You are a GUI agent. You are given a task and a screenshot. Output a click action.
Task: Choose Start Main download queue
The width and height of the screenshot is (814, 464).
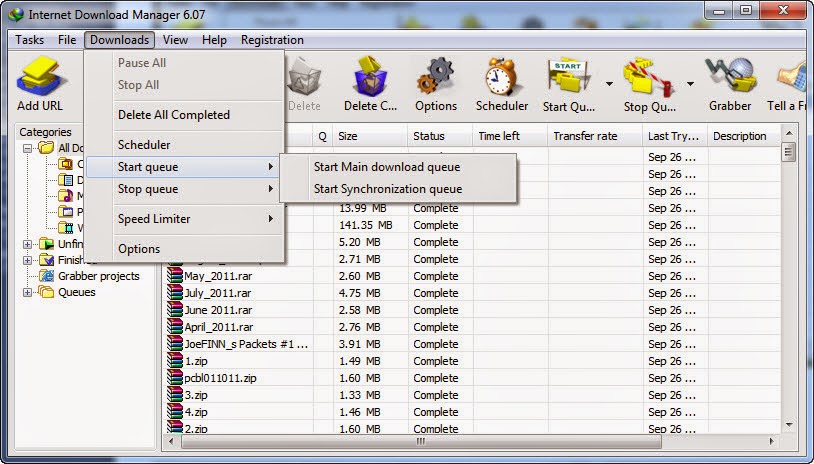pyautogui.click(x=398, y=167)
